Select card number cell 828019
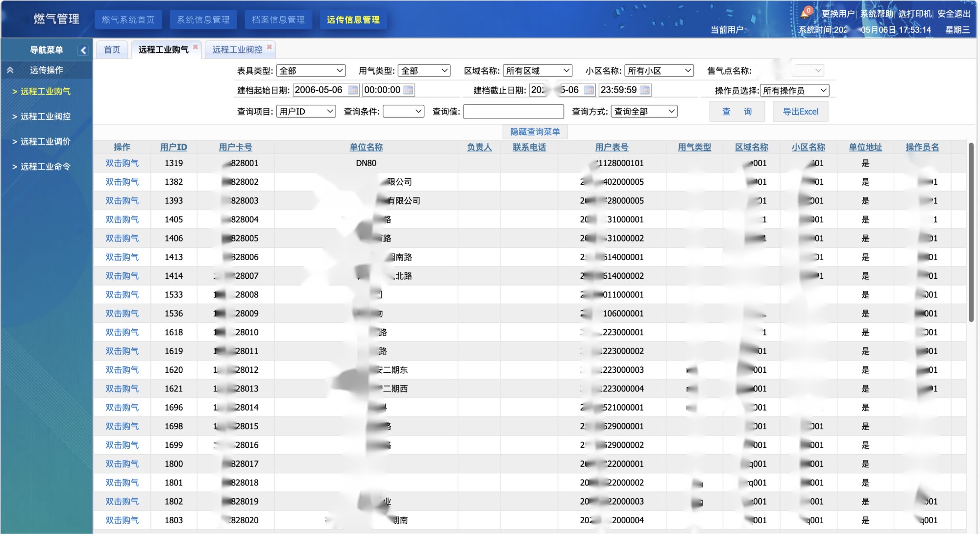Viewport: 980px width, 534px height. coord(236,502)
